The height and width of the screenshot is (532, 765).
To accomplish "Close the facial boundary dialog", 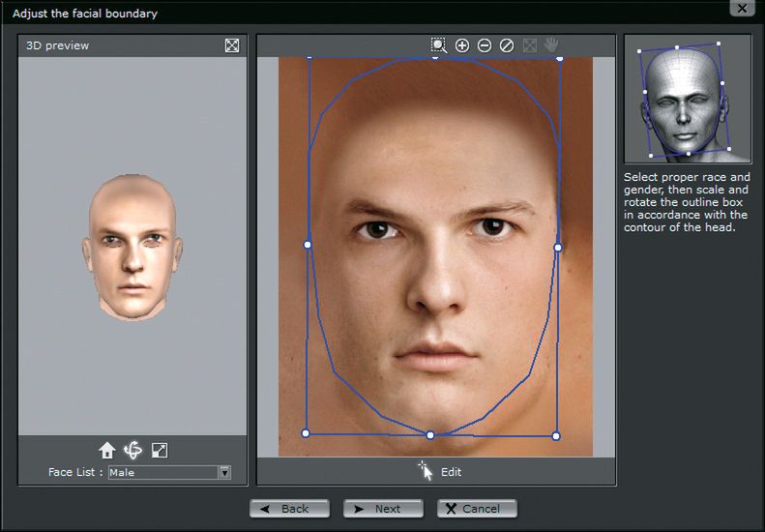I will [741, 9].
